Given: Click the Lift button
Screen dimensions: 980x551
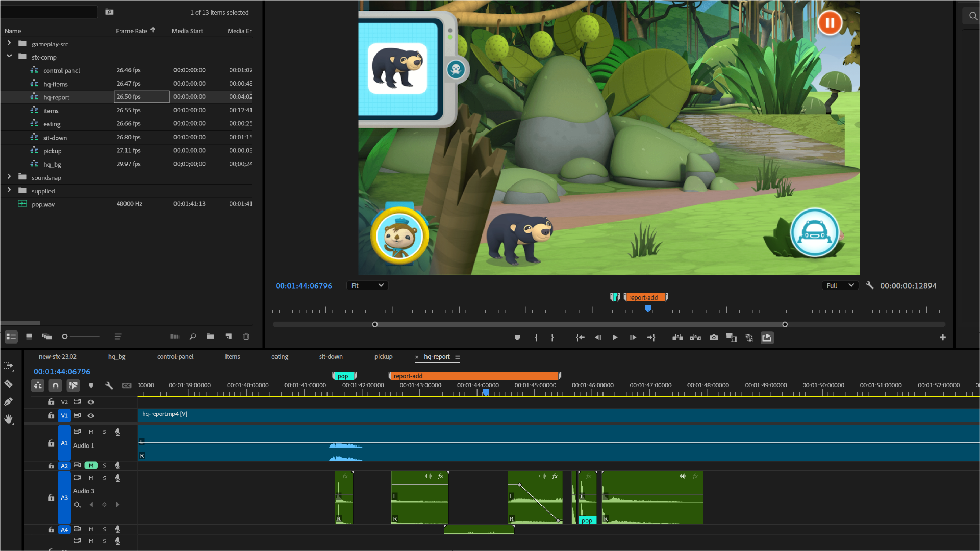Looking at the screenshot, I should 677,338.
